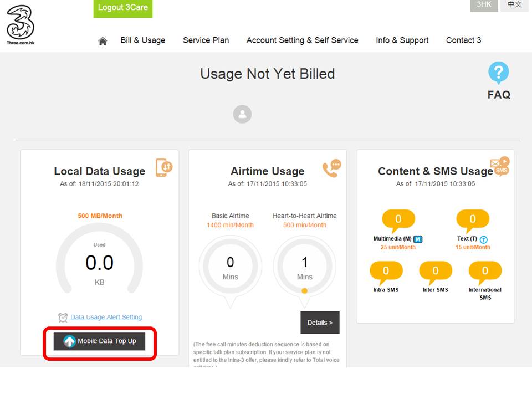
Task: Open Account Setting & Self Service menu
Action: [303, 40]
